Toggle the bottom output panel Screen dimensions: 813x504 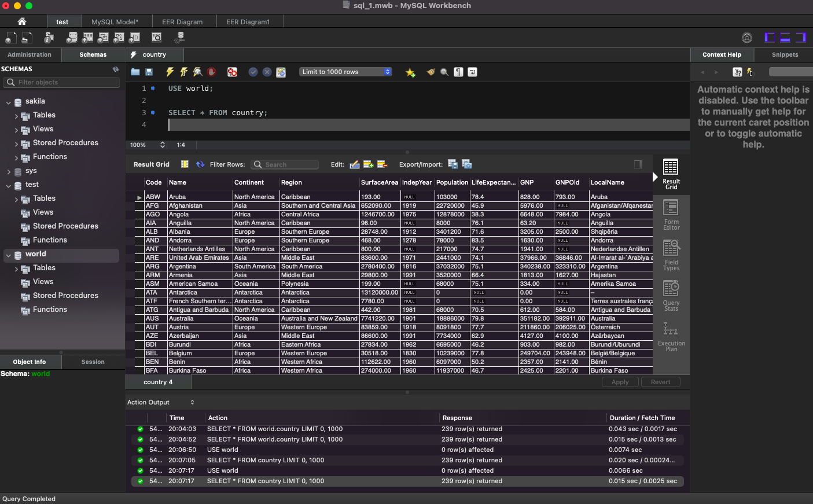[x=785, y=38]
